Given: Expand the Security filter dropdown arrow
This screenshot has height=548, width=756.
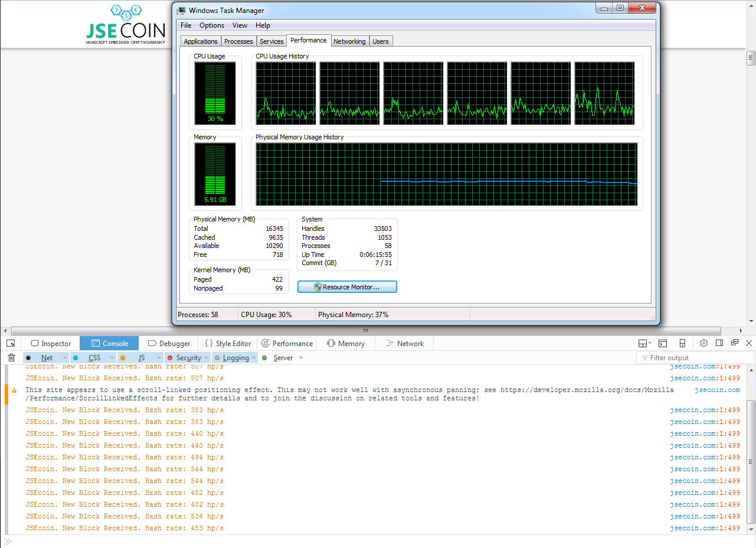Looking at the screenshot, I should 207,358.
